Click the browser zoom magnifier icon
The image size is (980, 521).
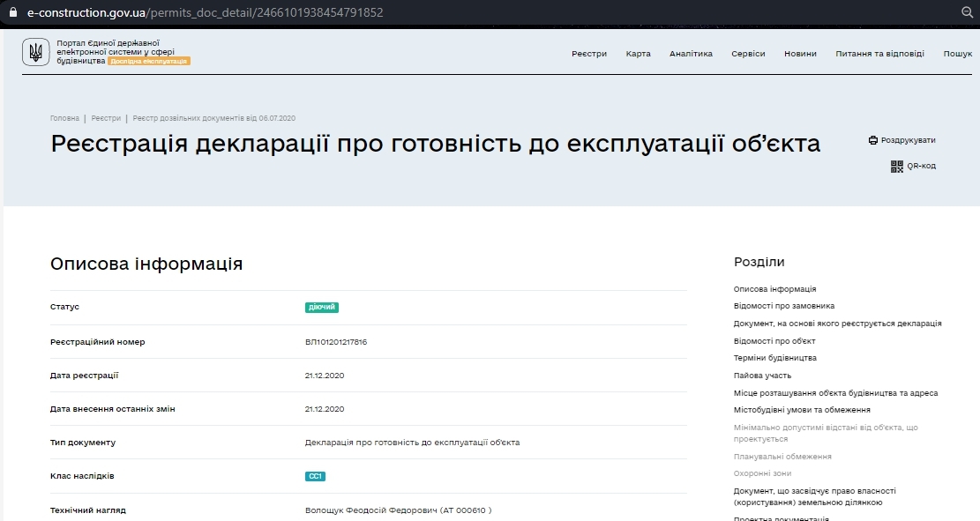pyautogui.click(x=967, y=12)
